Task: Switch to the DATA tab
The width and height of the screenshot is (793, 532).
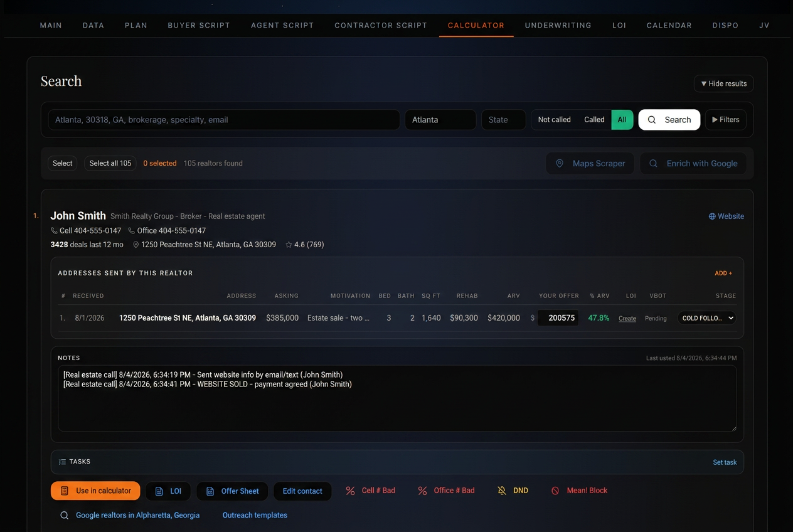Action: coord(93,26)
